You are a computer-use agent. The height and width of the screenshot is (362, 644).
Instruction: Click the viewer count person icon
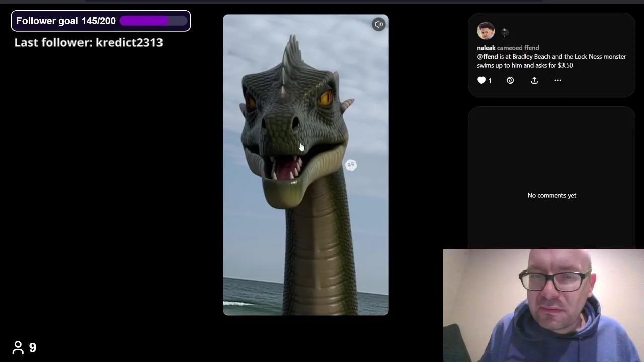point(18,347)
